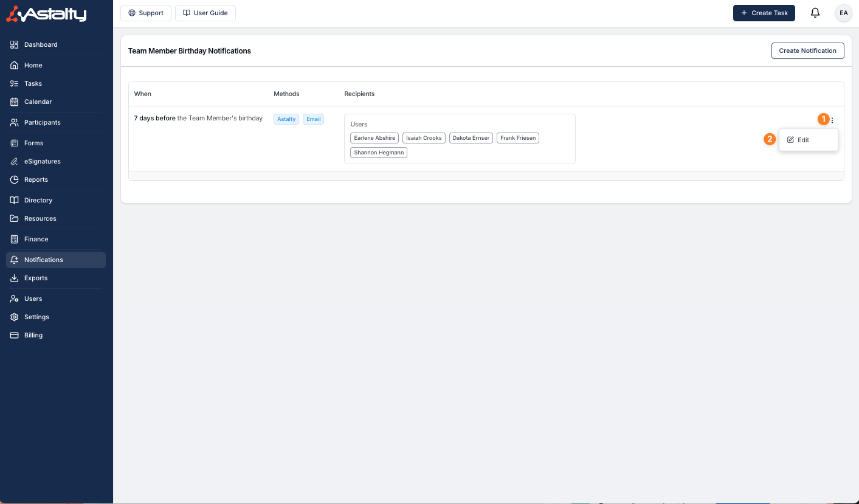Click the Create Task button
859x504 pixels.
(x=764, y=13)
